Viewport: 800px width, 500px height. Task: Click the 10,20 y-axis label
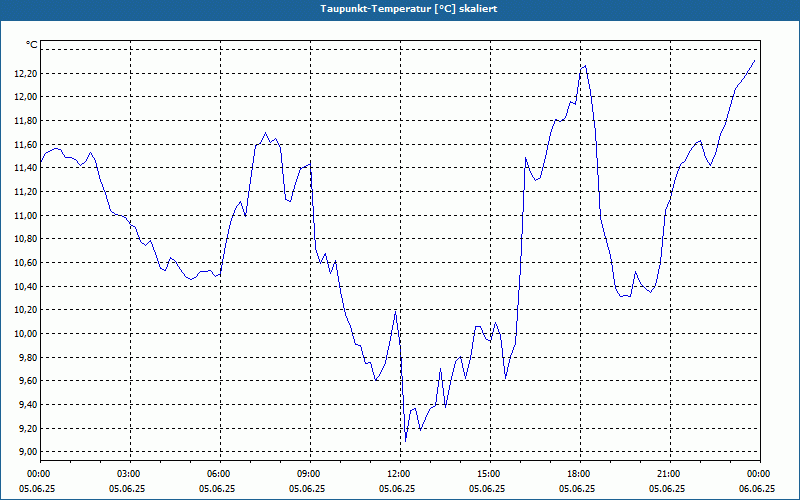point(27,310)
